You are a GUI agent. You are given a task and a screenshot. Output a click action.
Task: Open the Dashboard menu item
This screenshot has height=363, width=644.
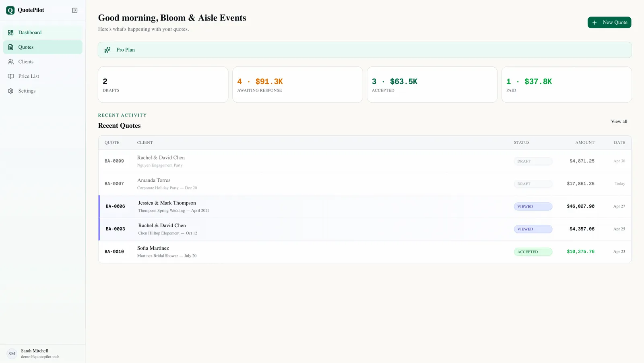[43, 33]
